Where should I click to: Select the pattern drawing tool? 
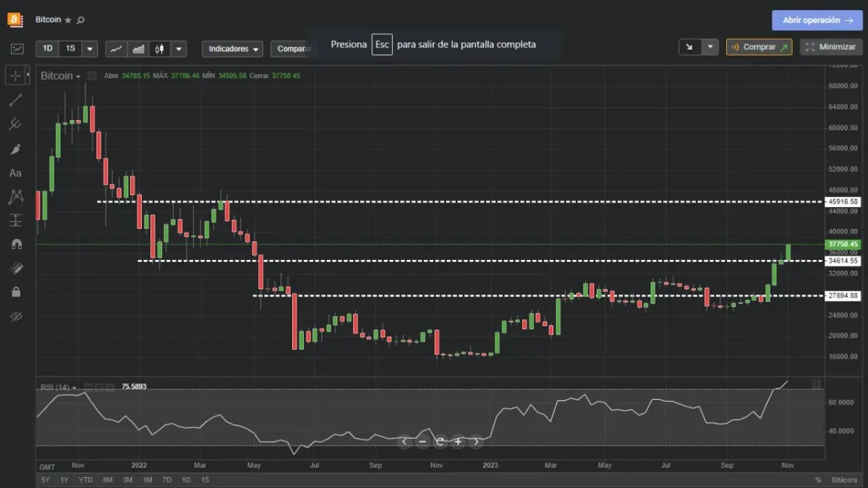[x=15, y=196]
